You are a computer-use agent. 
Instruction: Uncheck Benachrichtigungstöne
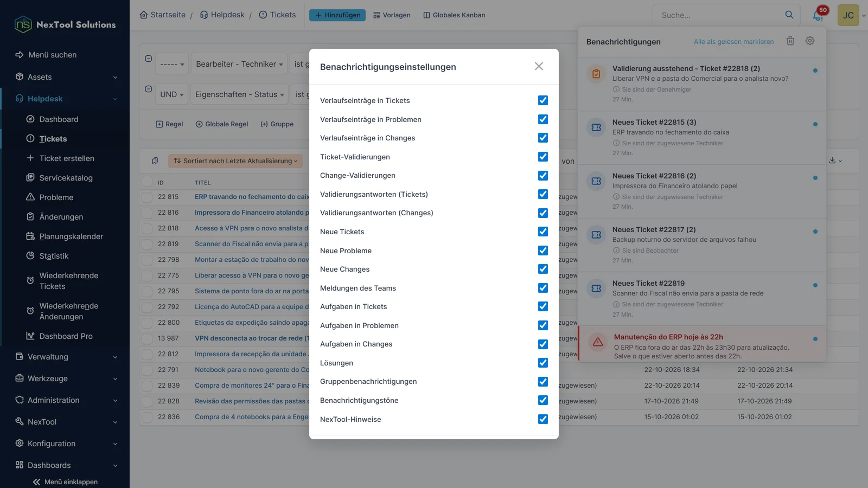[543, 400]
